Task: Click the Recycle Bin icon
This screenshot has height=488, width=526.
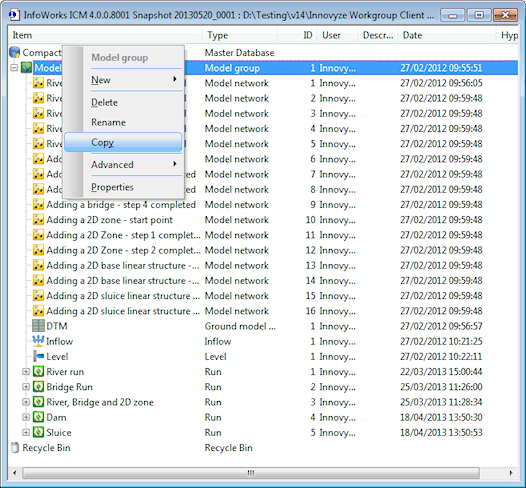Action: [15, 448]
